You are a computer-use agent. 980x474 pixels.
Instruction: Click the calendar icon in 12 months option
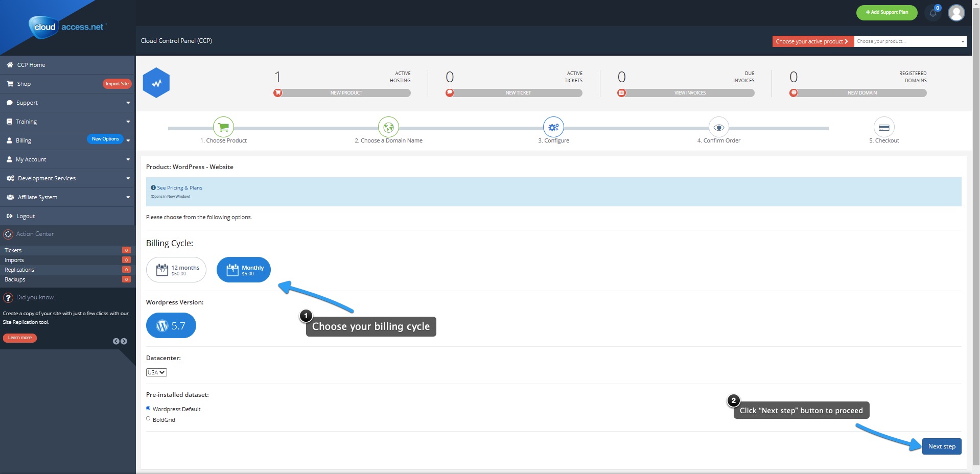162,270
